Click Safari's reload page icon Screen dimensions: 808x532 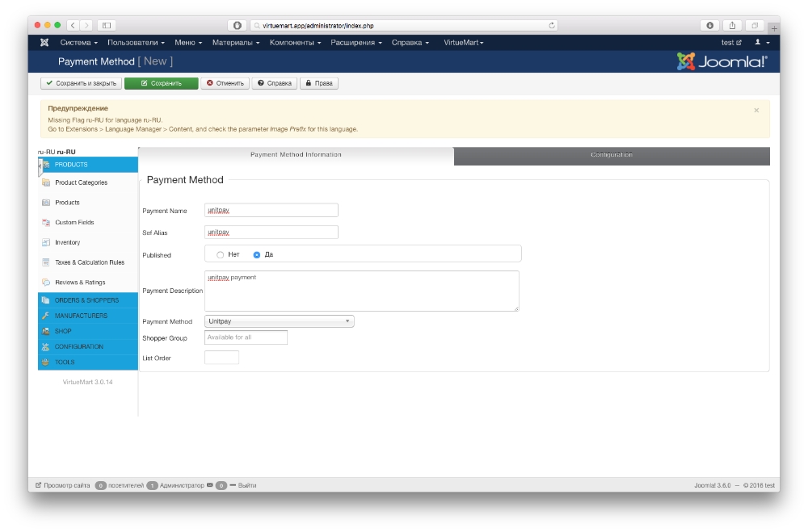(552, 26)
